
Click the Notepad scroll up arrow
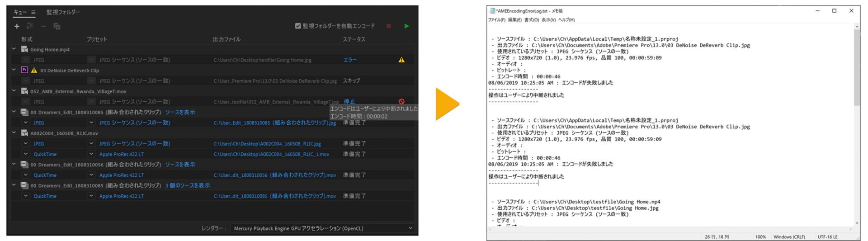(857, 27)
